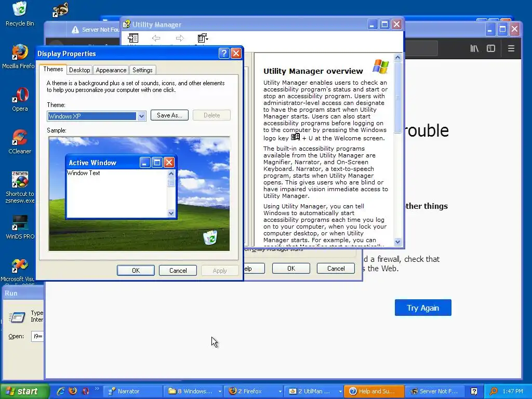Click the Open input field in Run dialog
Image resolution: width=532 pixels, height=399 pixels.
click(x=37, y=336)
